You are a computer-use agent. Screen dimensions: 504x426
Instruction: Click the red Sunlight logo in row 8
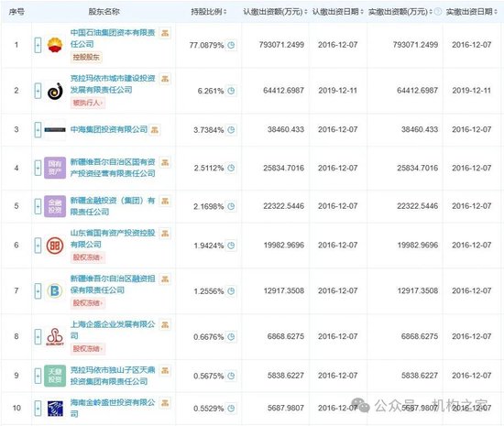[55, 337]
